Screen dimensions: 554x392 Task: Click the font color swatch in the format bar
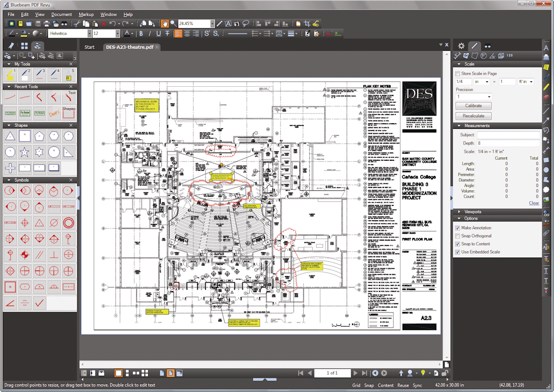point(127,33)
